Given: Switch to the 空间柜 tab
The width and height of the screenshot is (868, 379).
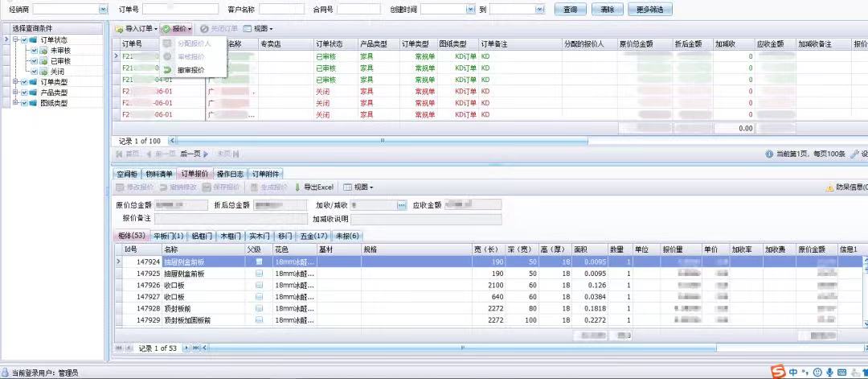Looking at the screenshot, I should click(x=127, y=174).
